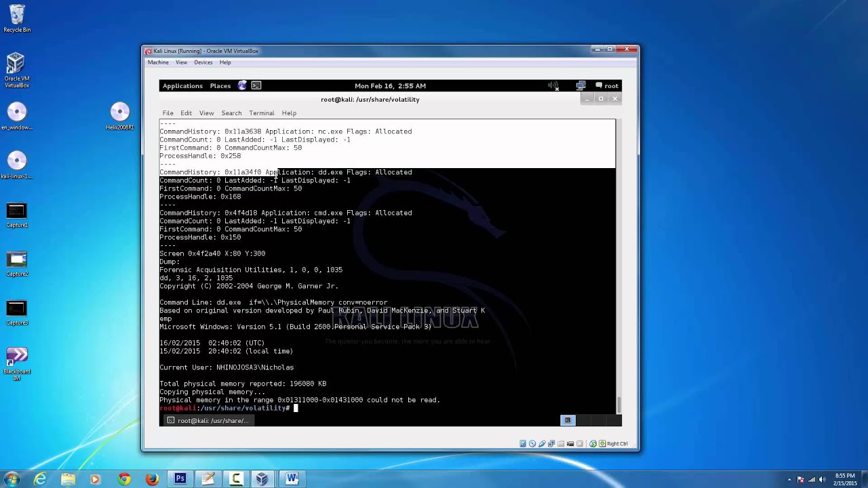The image size is (868, 488).
Task: Open the terminal File menu
Action: (167, 113)
